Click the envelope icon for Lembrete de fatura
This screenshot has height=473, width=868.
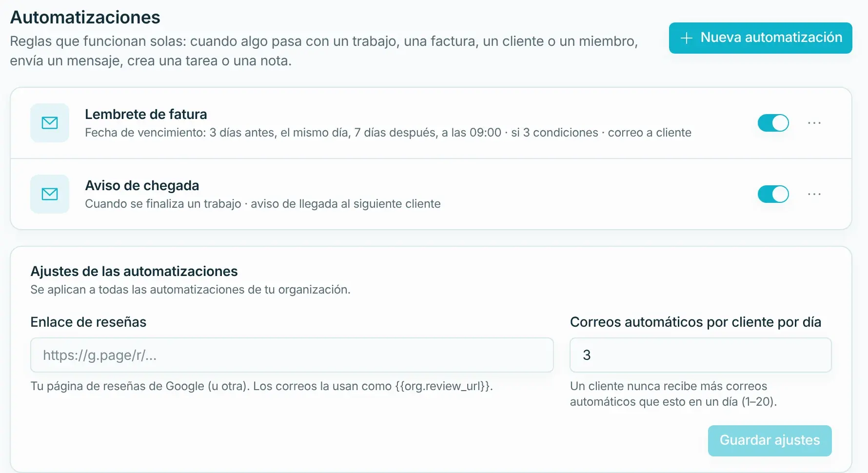point(50,123)
